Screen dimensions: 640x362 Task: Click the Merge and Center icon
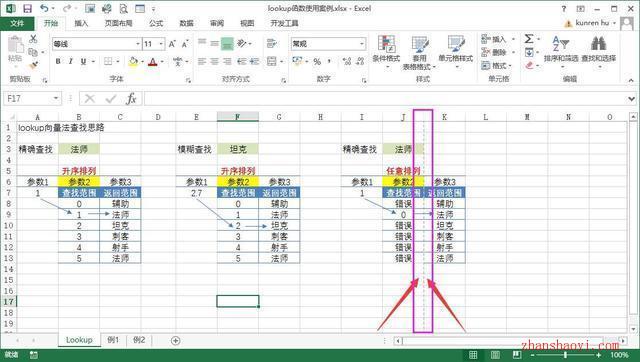pyautogui.click(x=272, y=62)
